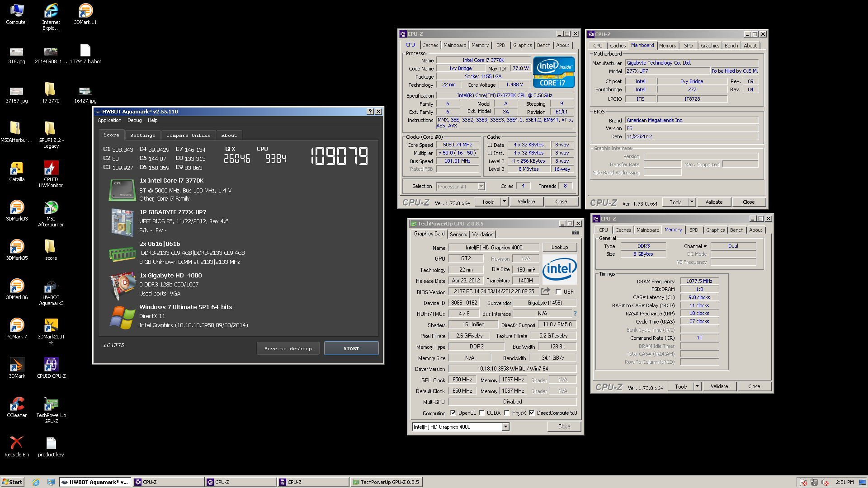Viewport: 868px width, 488px height.
Task: Toggle the DirectCompute 5.0 checkbox
Action: point(532,413)
